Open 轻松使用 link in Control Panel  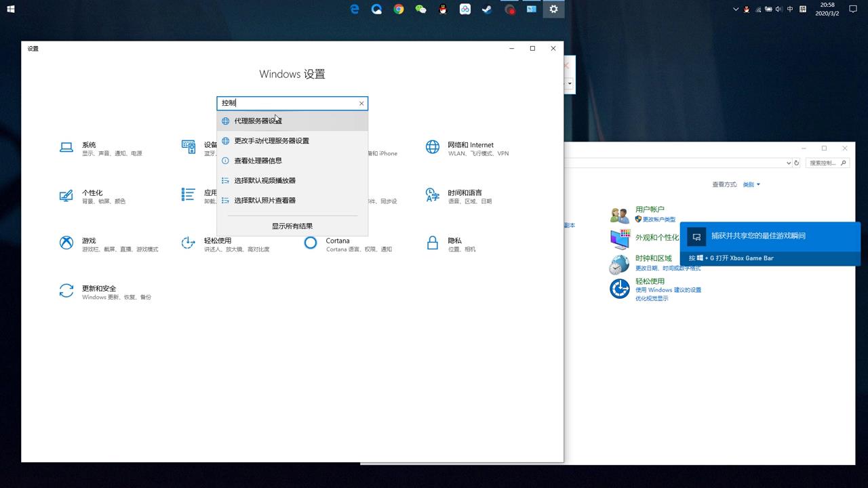[x=650, y=281]
